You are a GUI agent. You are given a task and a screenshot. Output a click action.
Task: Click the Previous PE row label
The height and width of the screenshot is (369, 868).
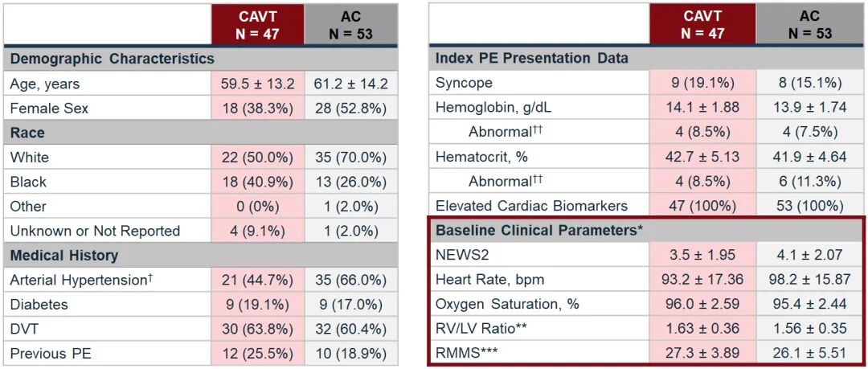coord(50,354)
